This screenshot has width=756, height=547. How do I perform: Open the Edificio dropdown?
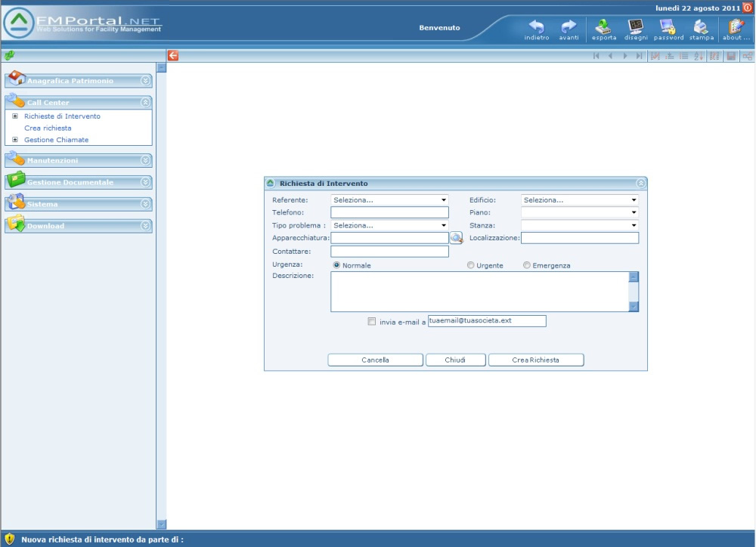pos(580,199)
